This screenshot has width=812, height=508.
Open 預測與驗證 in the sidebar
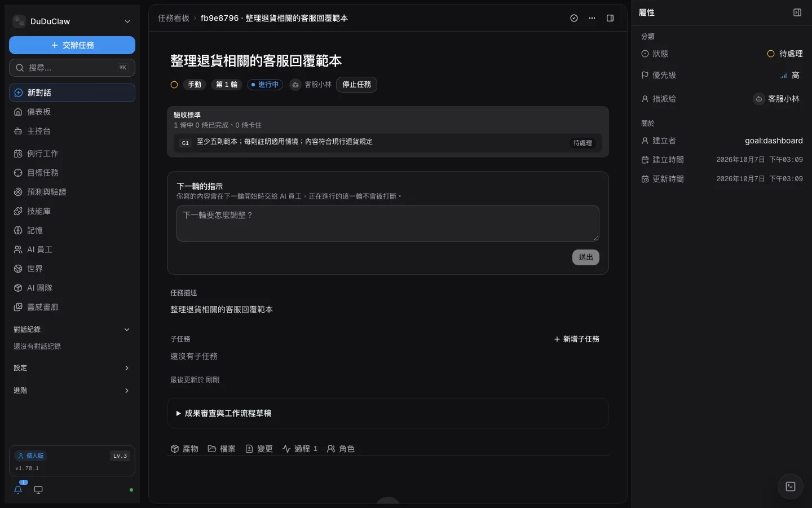coord(72,192)
